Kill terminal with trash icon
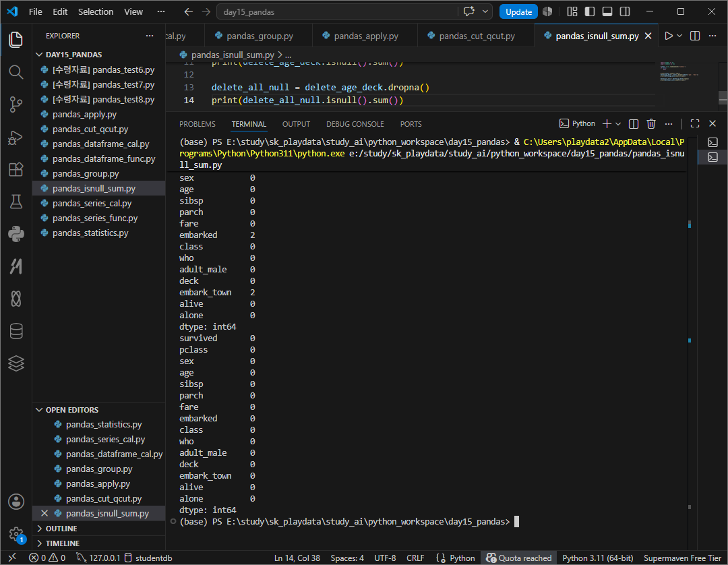This screenshot has width=728, height=565. click(x=651, y=123)
